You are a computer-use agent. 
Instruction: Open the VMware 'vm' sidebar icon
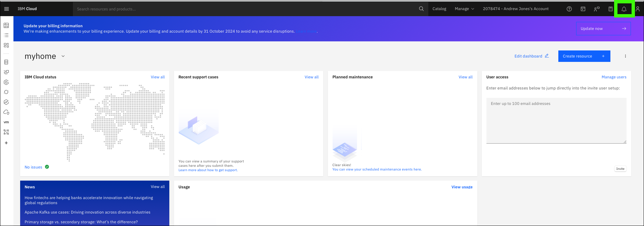[6, 122]
